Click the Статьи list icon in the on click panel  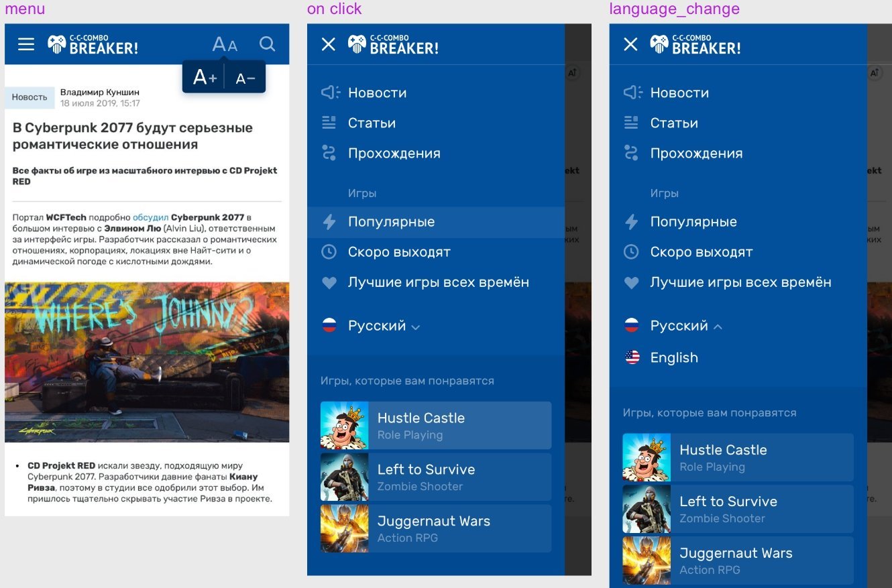(x=329, y=123)
